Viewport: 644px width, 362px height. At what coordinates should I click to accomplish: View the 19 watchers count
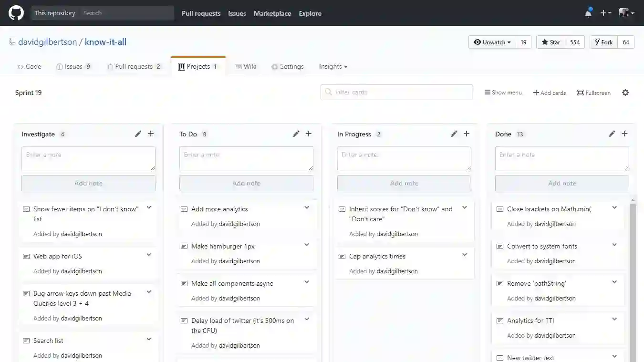[523, 42]
